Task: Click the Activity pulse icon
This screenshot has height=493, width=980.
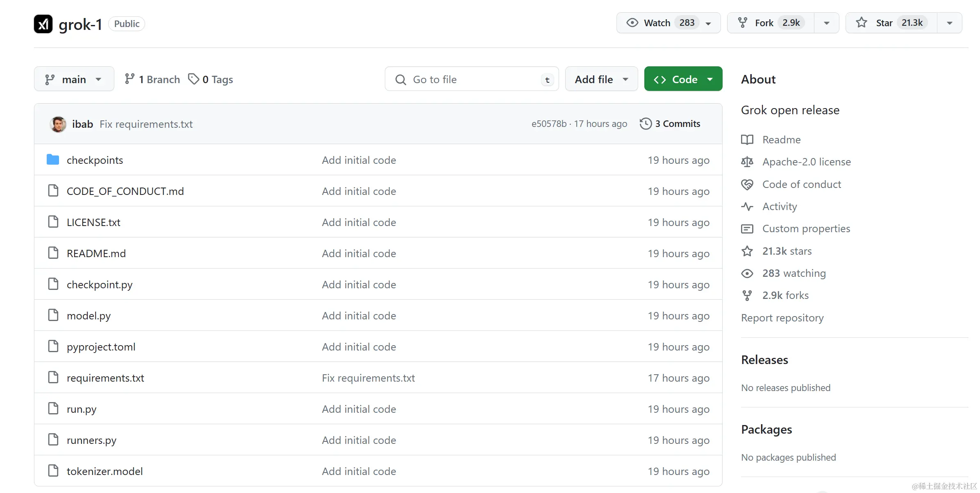Action: [747, 206]
